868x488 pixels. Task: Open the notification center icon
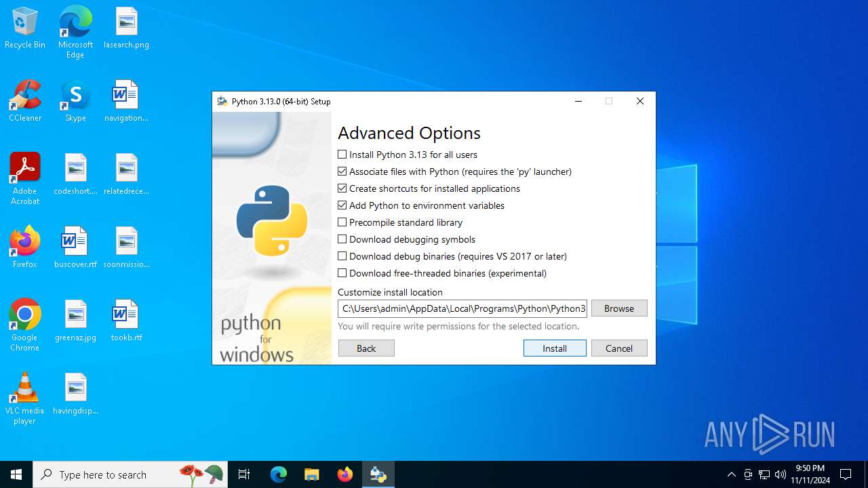pos(846,474)
